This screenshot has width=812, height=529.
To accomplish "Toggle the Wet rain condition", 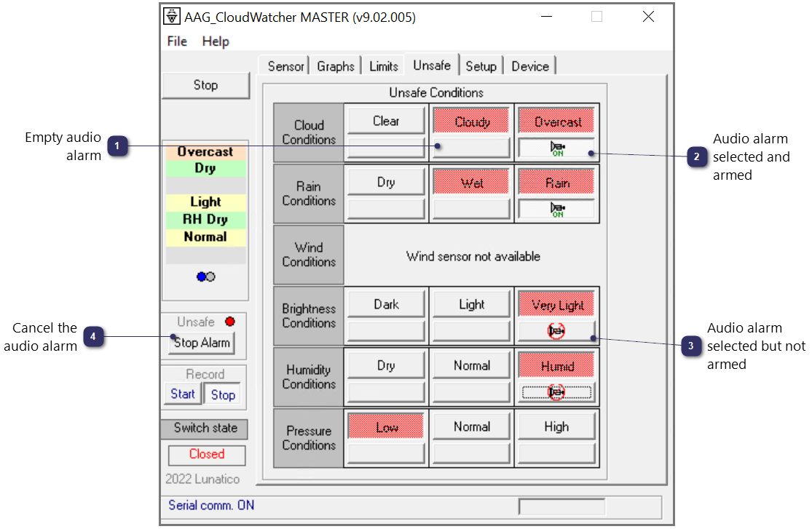I will tap(472, 183).
